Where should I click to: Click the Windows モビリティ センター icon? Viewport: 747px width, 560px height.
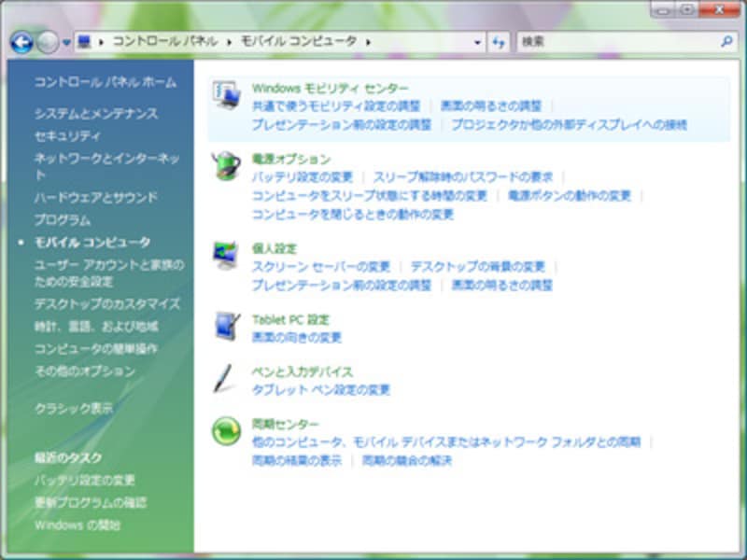(x=226, y=95)
